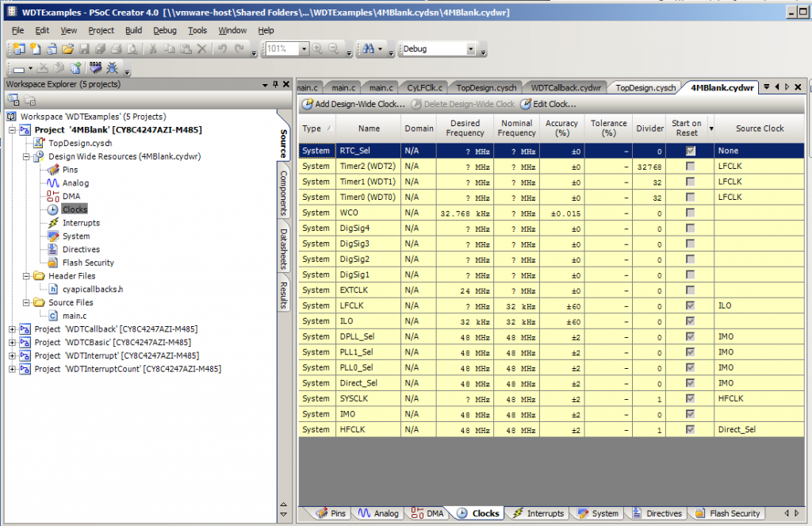Image resolution: width=812 pixels, height=526 pixels.
Task: Click the zoom in magnifier icon
Action: click(317, 49)
